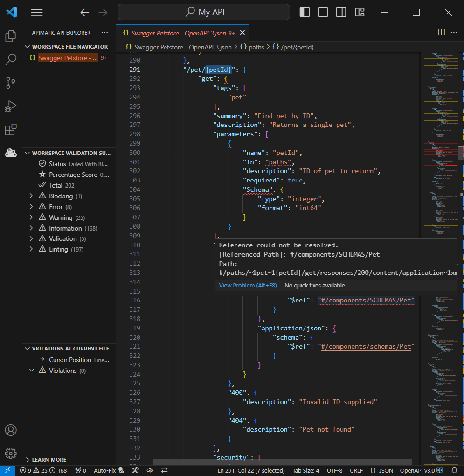The image size is (464, 476).
Task: Click the #/components/SCHEMAS/Pet reference string
Action: pos(366,300)
